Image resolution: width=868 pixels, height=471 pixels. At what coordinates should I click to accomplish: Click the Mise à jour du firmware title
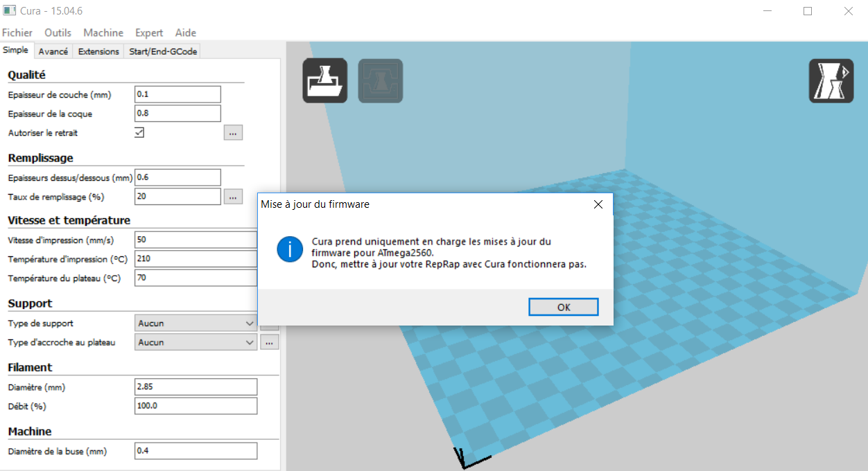pyautogui.click(x=315, y=204)
